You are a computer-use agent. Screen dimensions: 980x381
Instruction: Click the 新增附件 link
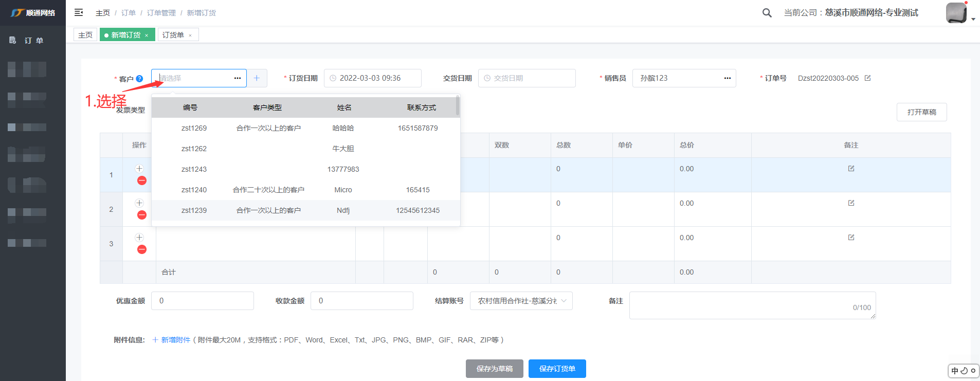pos(172,340)
